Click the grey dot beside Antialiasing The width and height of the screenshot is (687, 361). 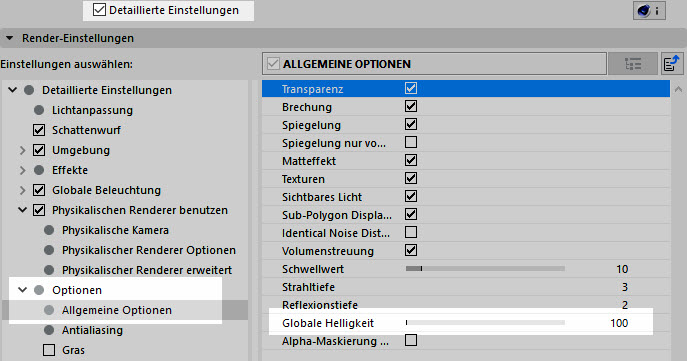[x=49, y=330]
